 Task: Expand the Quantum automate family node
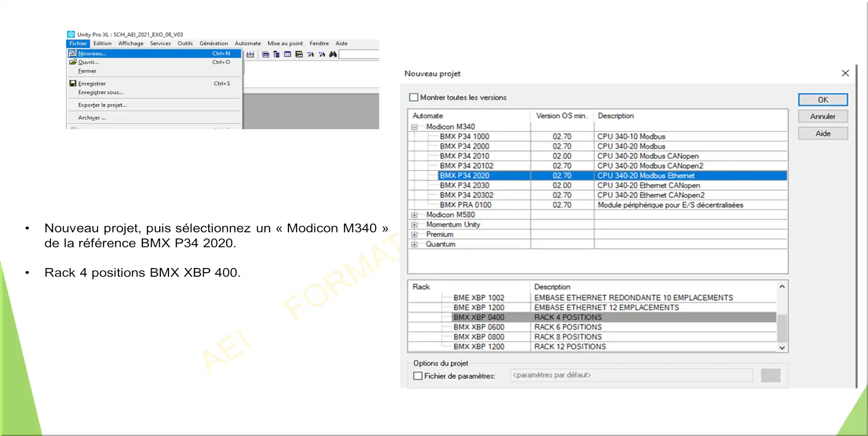click(x=415, y=244)
